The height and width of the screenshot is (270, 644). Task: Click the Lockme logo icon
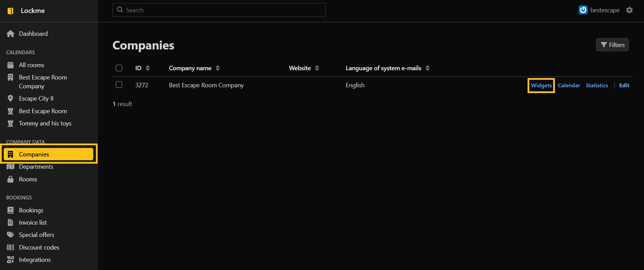(11, 11)
